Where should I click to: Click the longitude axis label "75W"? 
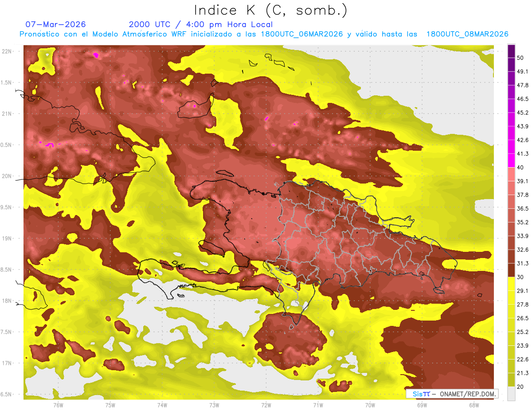[110, 405]
